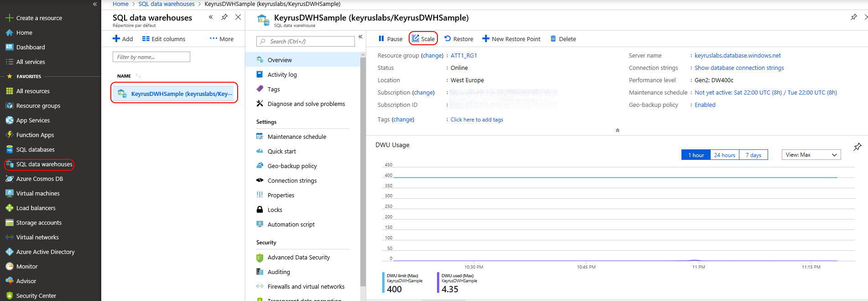The height and width of the screenshot is (301, 868).
Task: Open Monitor in favorites
Action: (27, 266)
